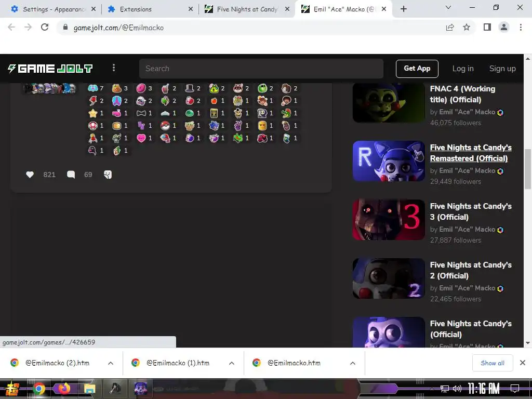The image size is (532, 399).
Task: Like the post with the heart icon
Action: click(30, 175)
